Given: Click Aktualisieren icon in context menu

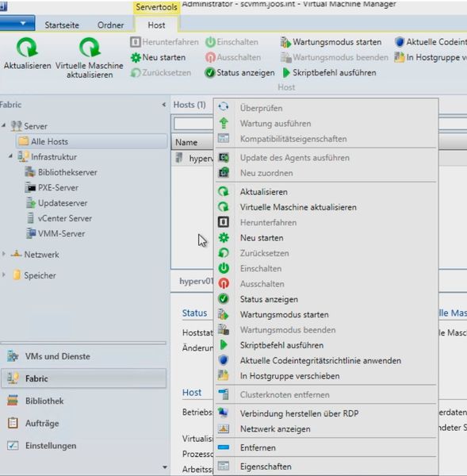Looking at the screenshot, I should pos(224,191).
